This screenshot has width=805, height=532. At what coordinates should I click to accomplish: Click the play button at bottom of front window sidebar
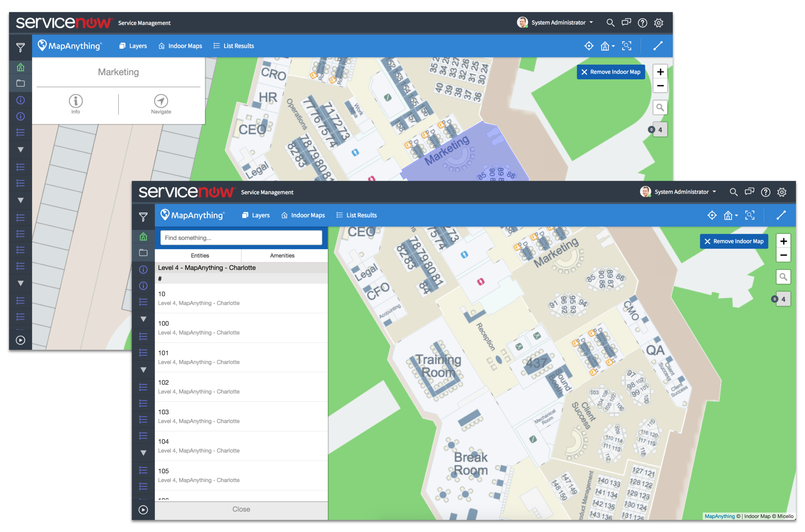143,509
